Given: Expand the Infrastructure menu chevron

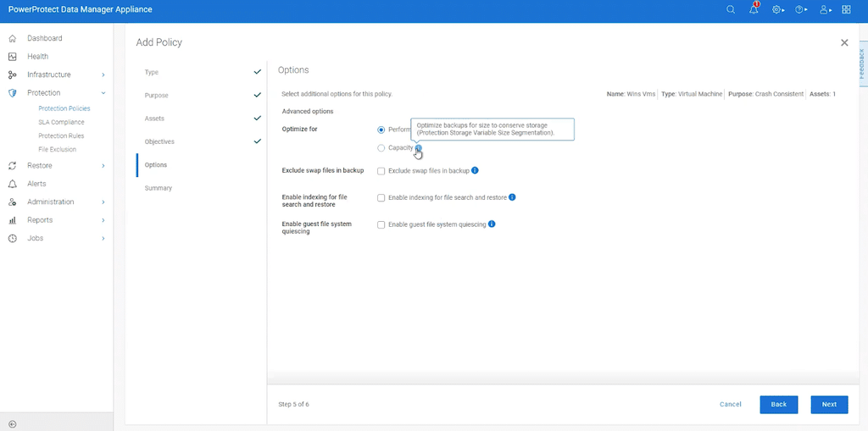Looking at the screenshot, I should pyautogui.click(x=103, y=75).
